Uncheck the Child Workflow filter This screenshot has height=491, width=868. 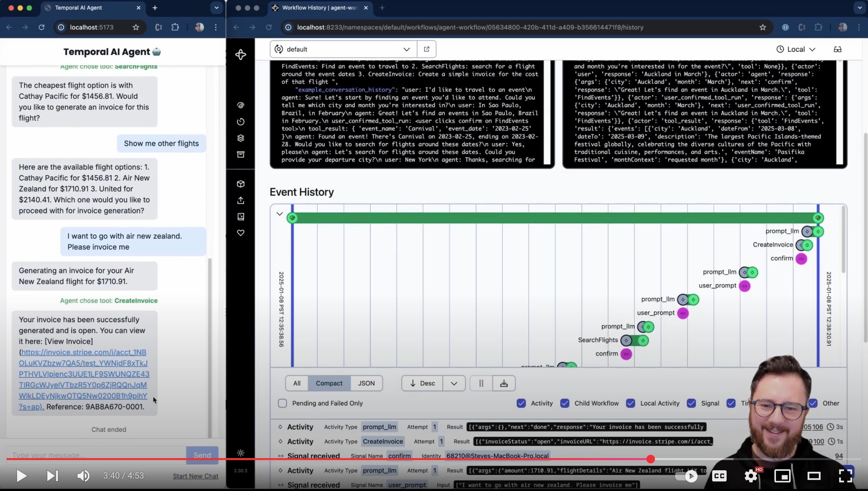click(565, 403)
